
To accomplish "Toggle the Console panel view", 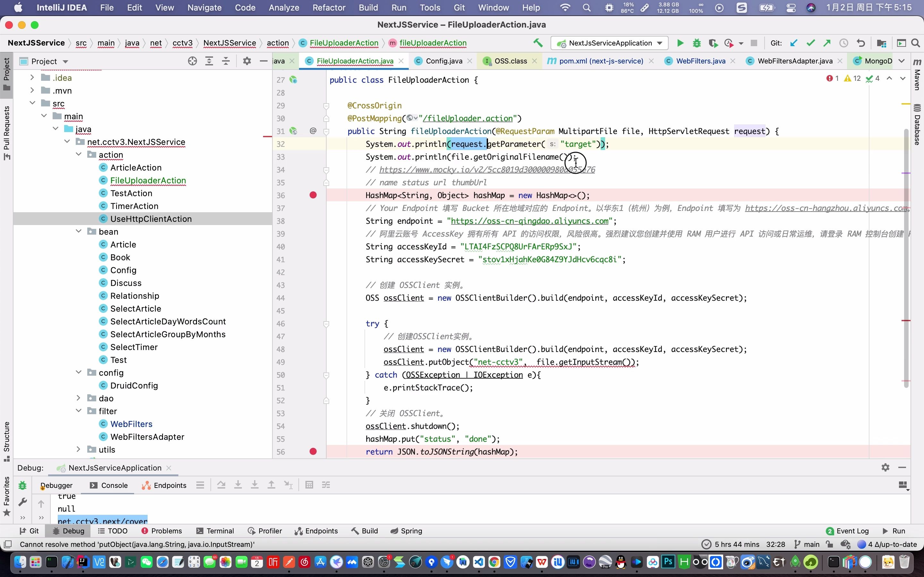I will [x=115, y=485].
